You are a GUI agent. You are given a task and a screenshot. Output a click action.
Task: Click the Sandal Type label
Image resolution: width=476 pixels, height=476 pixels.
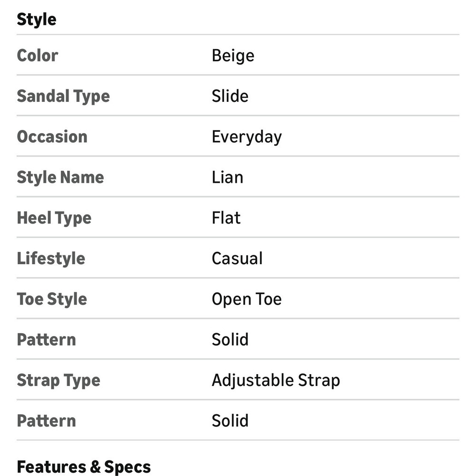point(63,96)
